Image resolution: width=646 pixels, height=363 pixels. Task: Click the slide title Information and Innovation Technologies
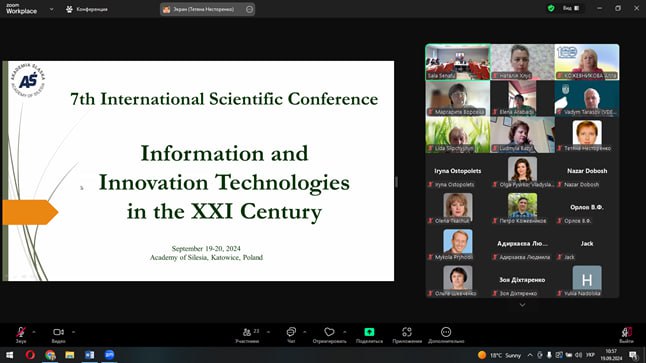click(224, 182)
